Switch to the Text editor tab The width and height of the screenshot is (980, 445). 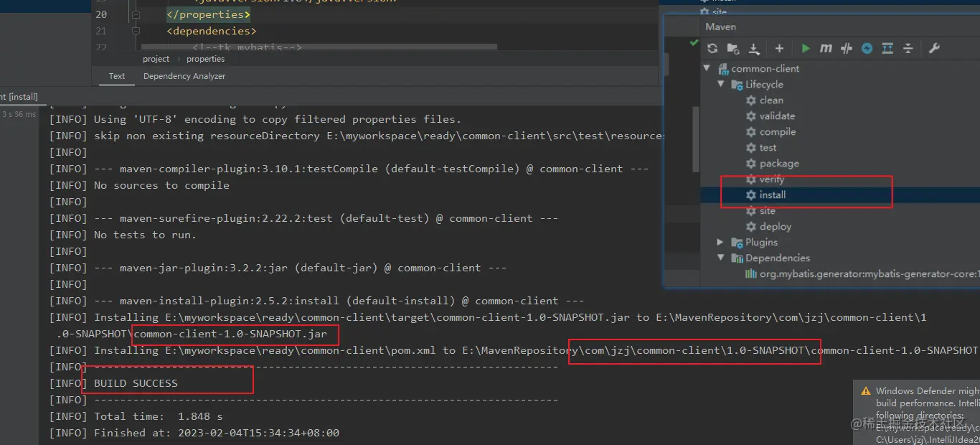pyautogui.click(x=117, y=76)
